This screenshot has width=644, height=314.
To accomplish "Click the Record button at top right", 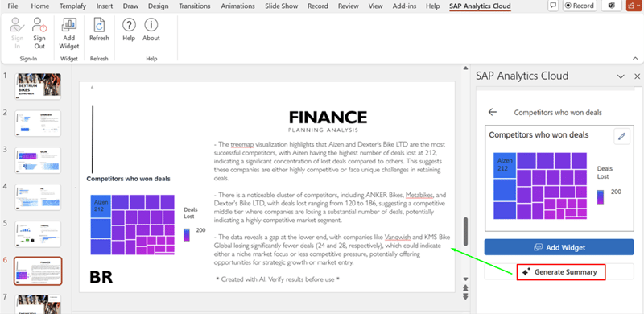I will pos(580,6).
